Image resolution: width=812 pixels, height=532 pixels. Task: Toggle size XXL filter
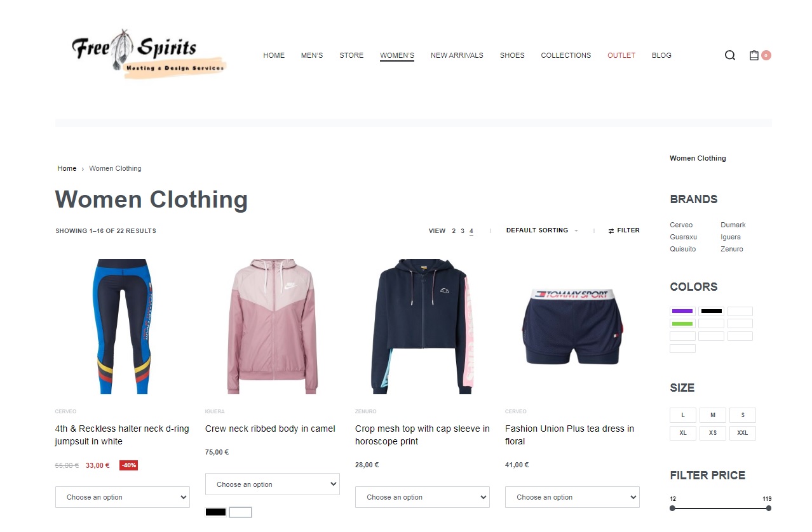tap(743, 433)
